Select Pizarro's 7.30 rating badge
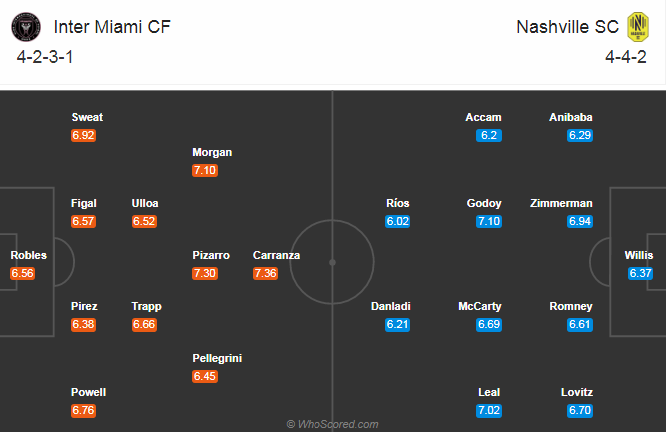 click(205, 273)
